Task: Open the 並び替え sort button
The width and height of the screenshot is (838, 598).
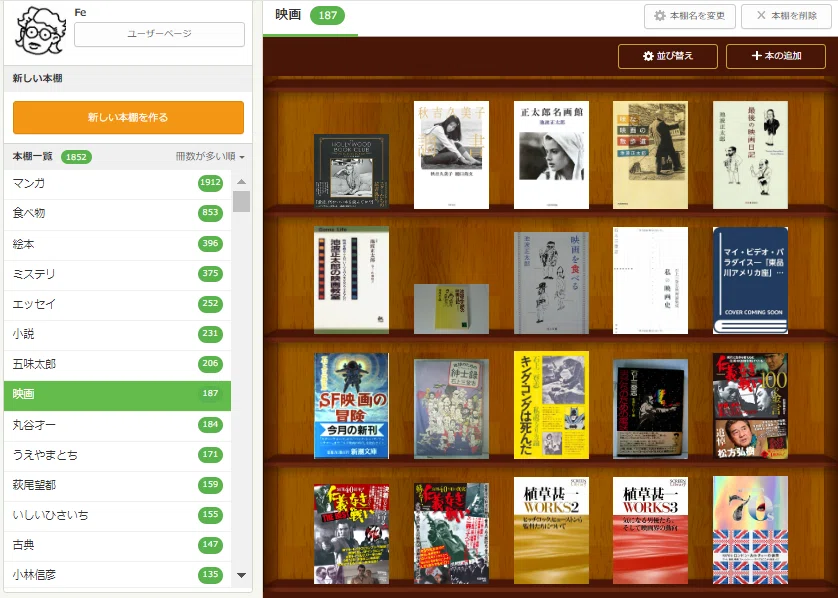Action: (x=668, y=56)
